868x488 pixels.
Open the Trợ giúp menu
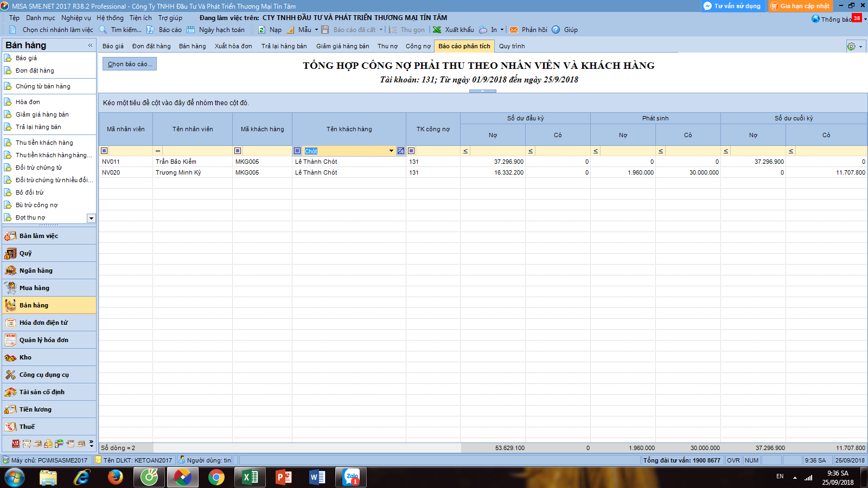170,18
